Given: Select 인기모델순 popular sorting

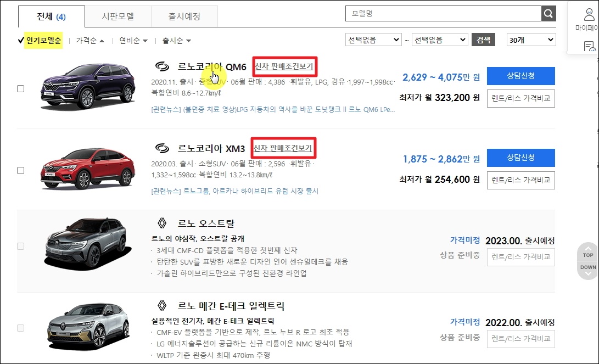Looking at the screenshot, I should point(43,41).
